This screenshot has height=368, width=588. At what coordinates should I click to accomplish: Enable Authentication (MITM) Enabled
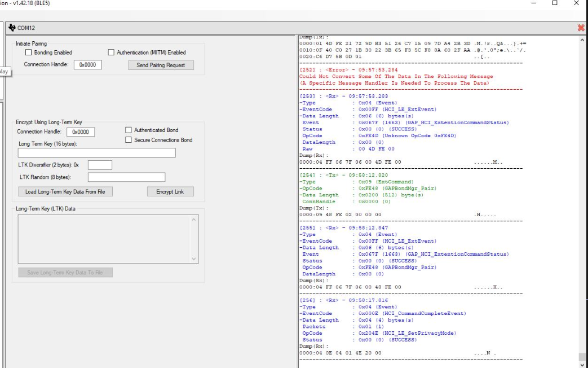click(x=111, y=53)
